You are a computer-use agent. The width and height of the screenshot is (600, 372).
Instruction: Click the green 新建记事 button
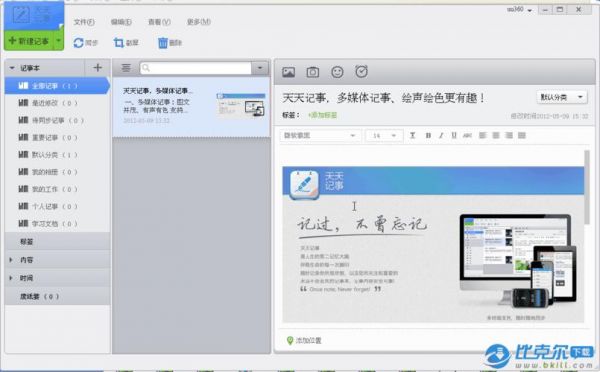(29, 41)
